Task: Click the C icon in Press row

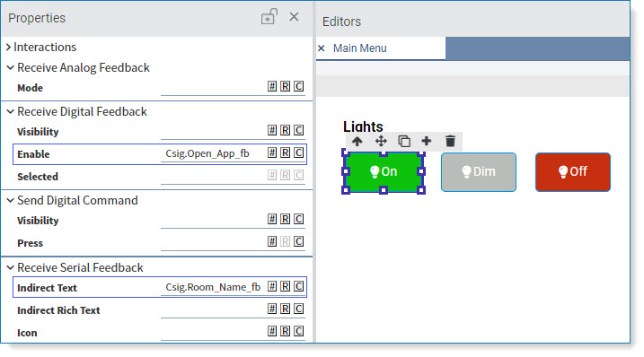Action: [298, 241]
